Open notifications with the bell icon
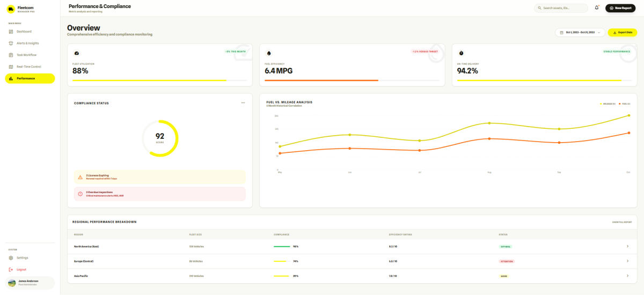 point(596,8)
